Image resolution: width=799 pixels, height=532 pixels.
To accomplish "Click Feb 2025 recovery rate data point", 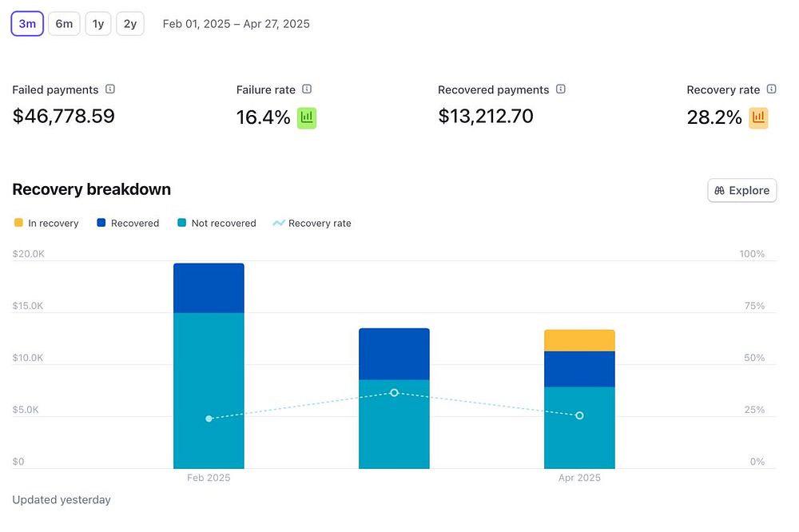I will click(x=209, y=419).
